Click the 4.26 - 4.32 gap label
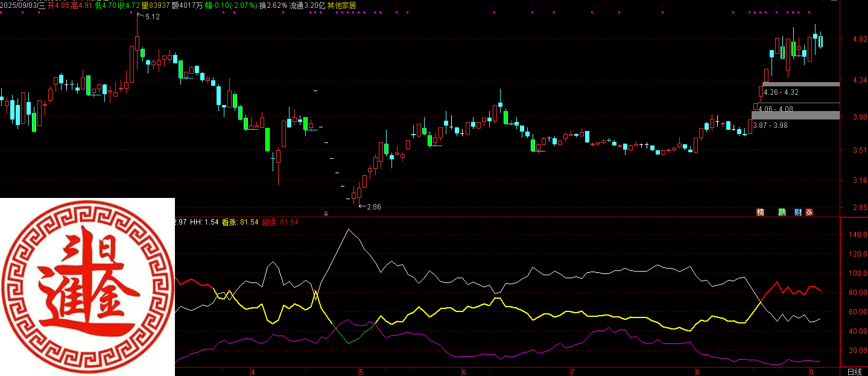Screen dimensions: 868x376 [781, 92]
